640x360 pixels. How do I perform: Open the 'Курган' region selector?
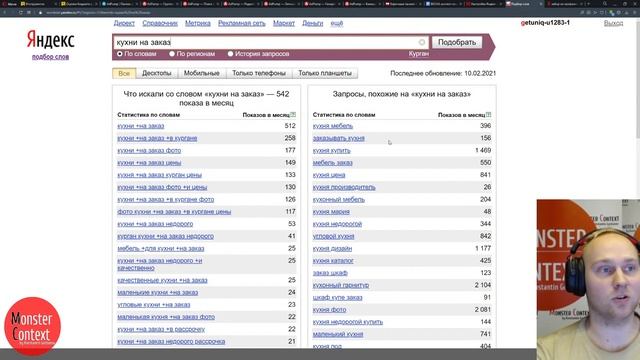pos(418,54)
